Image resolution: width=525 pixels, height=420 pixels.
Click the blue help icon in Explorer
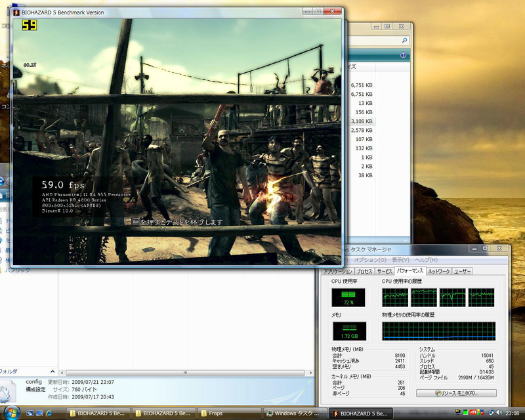(403, 55)
